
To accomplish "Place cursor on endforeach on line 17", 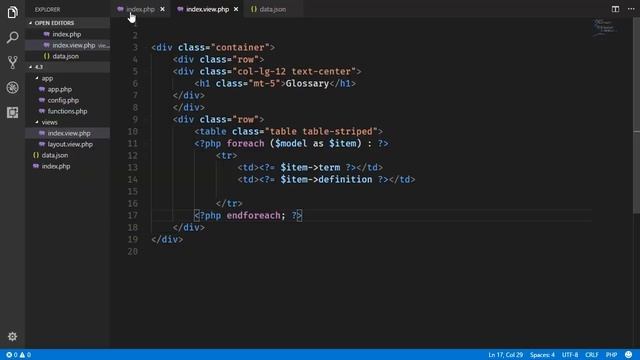I will click(x=253, y=216).
